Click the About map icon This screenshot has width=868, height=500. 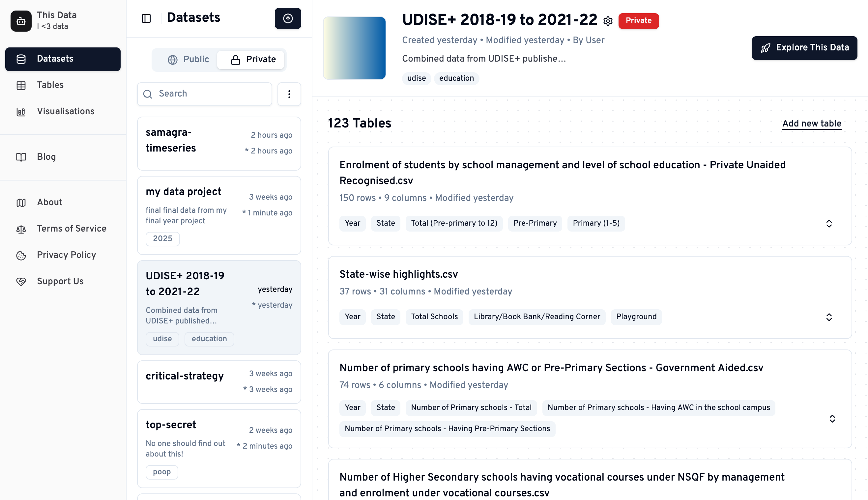tap(21, 202)
